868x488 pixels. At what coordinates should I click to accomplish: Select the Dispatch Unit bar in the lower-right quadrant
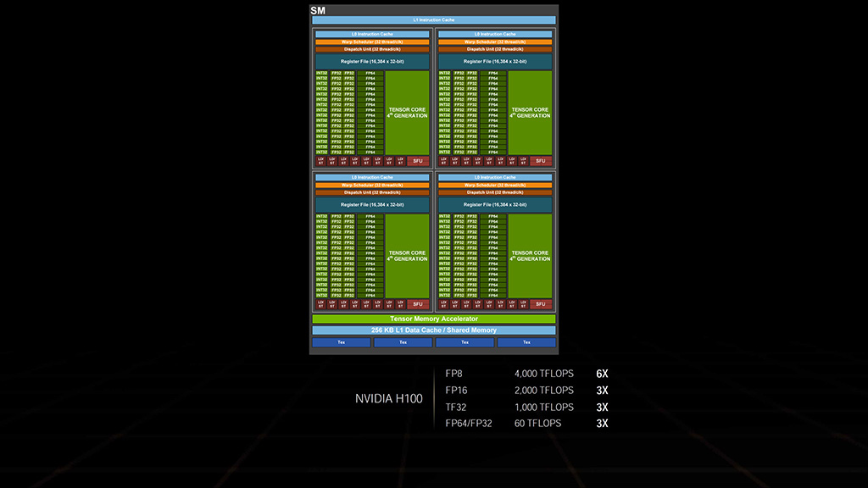(x=495, y=192)
